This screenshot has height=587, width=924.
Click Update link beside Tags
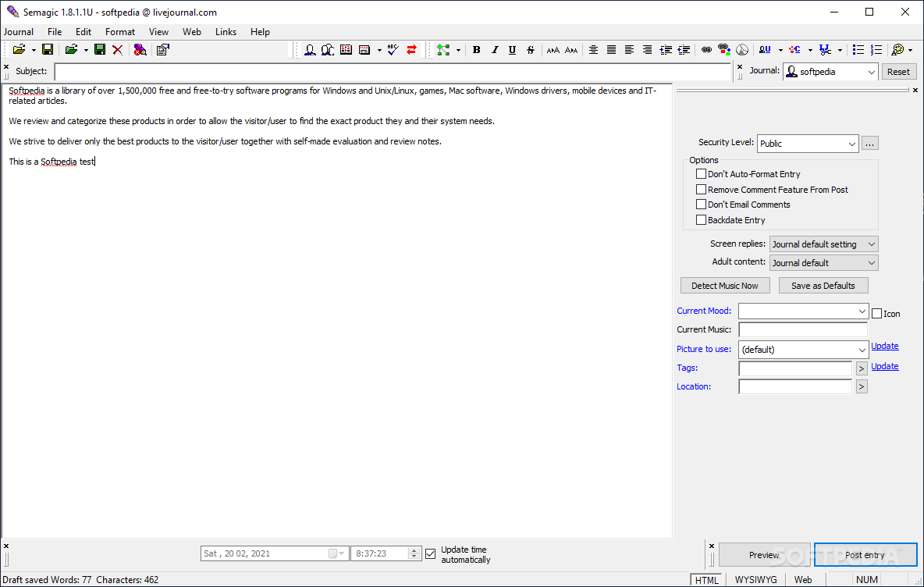tap(885, 366)
